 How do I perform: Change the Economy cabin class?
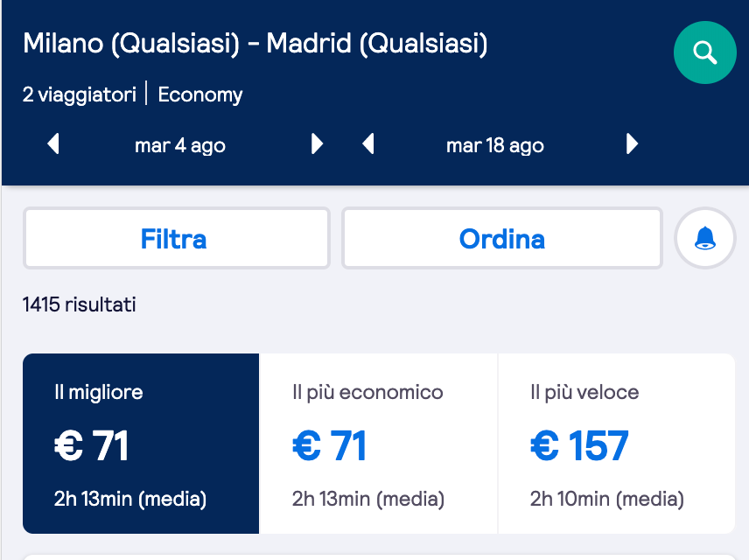(x=200, y=94)
